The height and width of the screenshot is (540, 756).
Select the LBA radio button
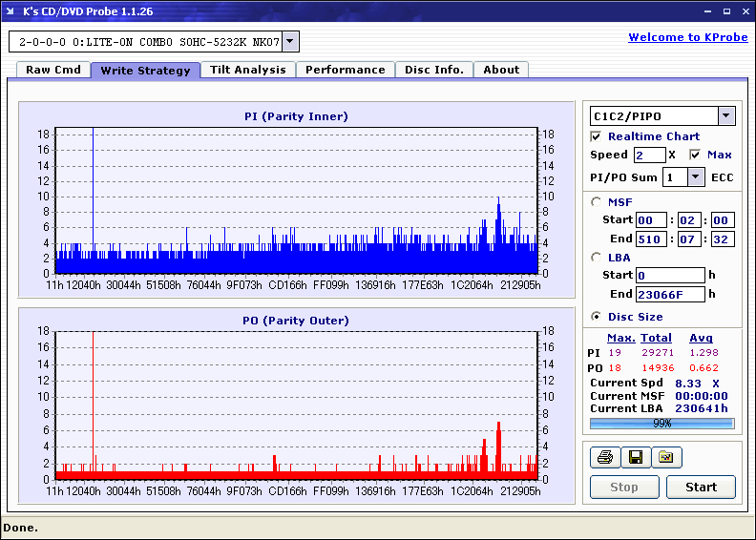597,257
